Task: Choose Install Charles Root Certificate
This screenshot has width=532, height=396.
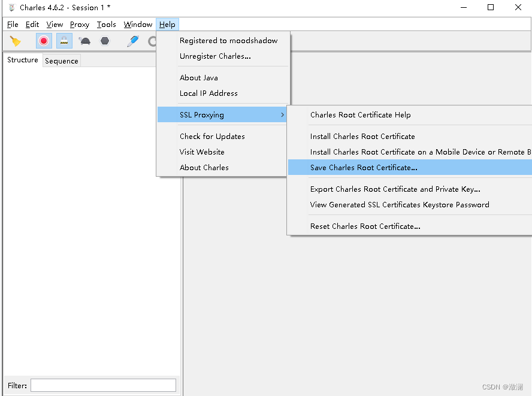Action: pos(410,137)
